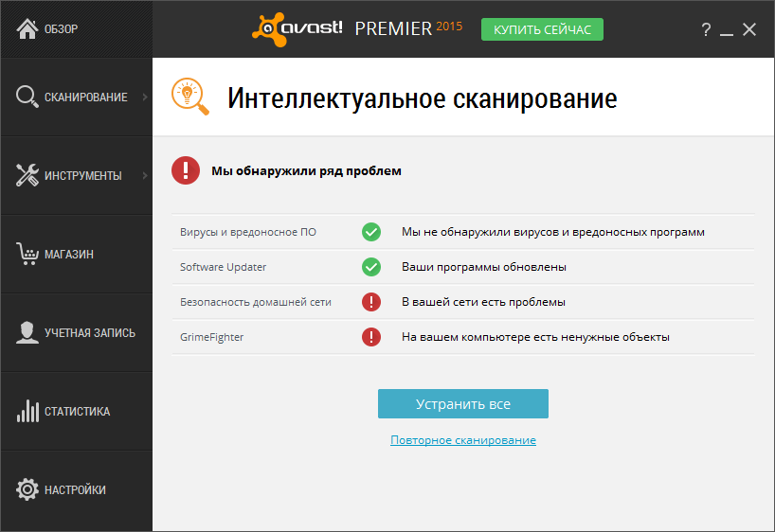This screenshot has height=532, width=775.
Task: Click the Интеллектуальное сканирование page title
Action: point(423,98)
